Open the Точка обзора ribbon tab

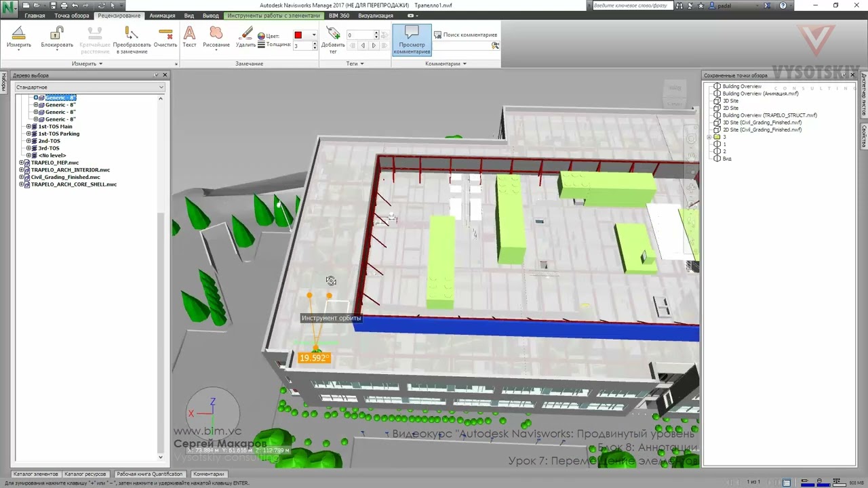[x=71, y=16]
